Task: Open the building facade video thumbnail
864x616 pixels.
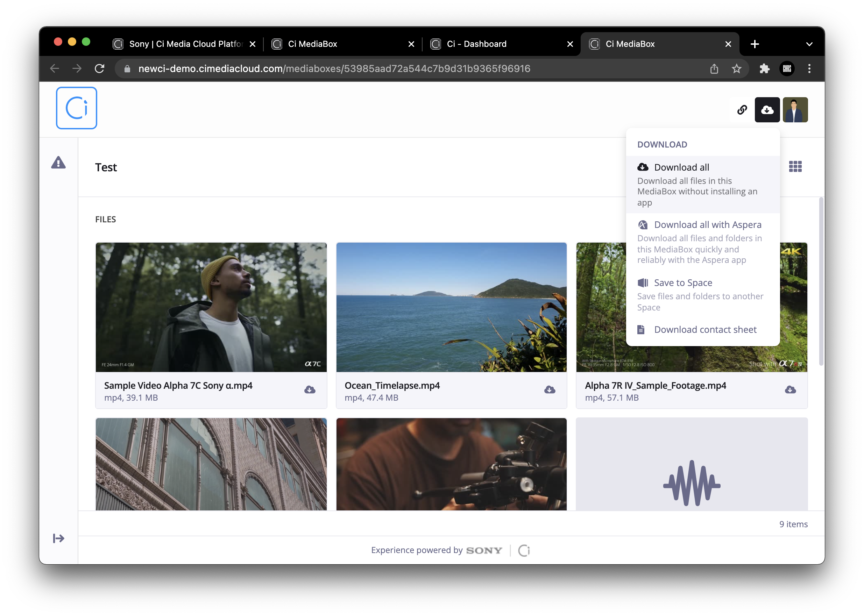Action: click(x=211, y=464)
